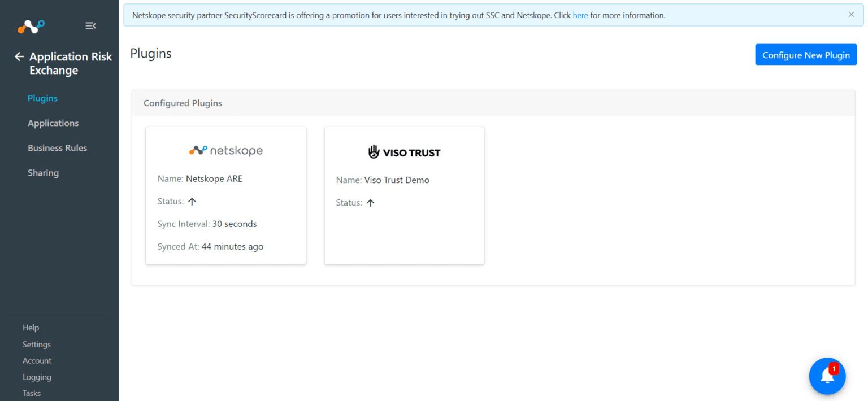Click the Netskope logo on the Netskope ARE card
The image size is (868, 401).
(x=225, y=150)
